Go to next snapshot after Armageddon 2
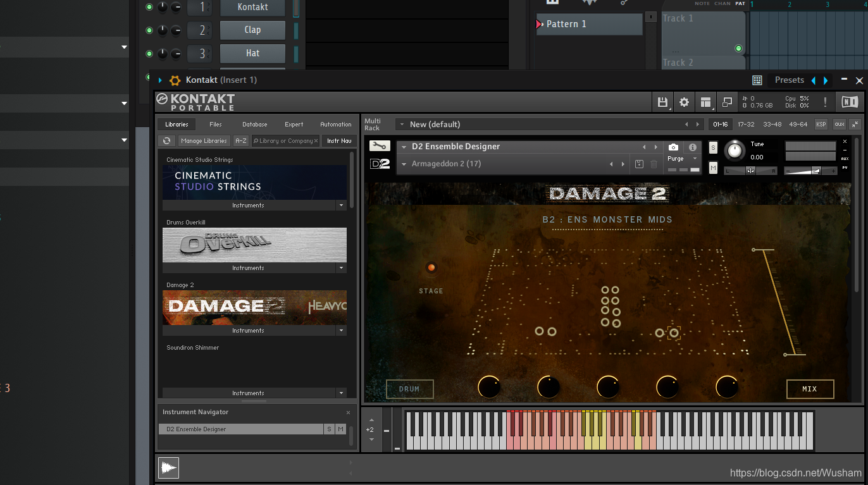The image size is (868, 485). [623, 164]
